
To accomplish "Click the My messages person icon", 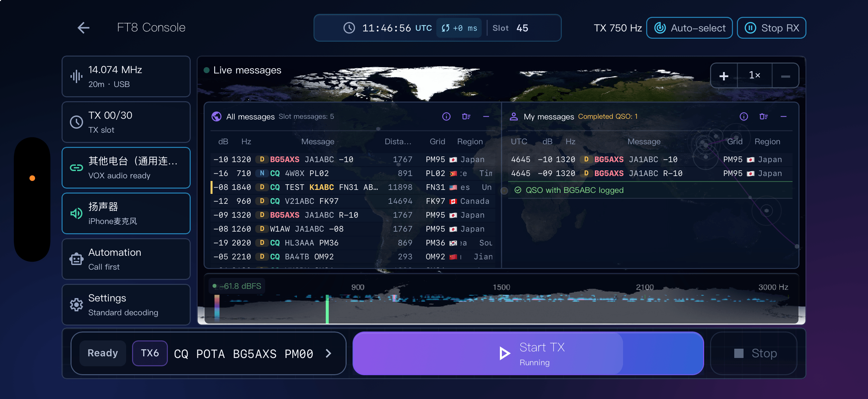I will (513, 116).
